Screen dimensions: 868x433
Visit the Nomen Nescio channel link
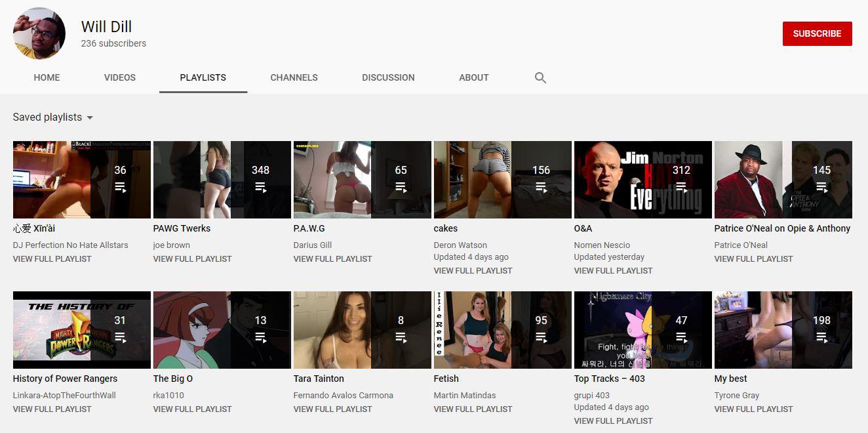pos(602,245)
